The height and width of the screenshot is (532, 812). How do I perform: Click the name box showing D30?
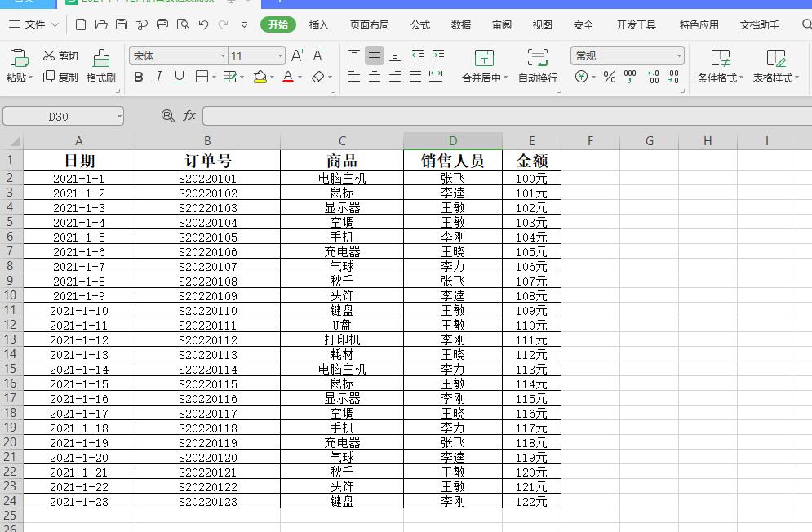pyautogui.click(x=59, y=117)
